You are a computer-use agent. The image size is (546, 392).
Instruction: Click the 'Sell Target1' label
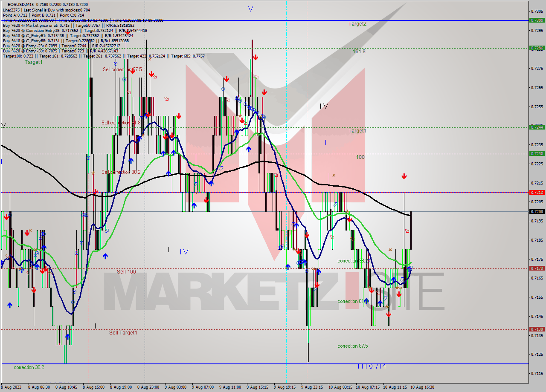[123, 332]
